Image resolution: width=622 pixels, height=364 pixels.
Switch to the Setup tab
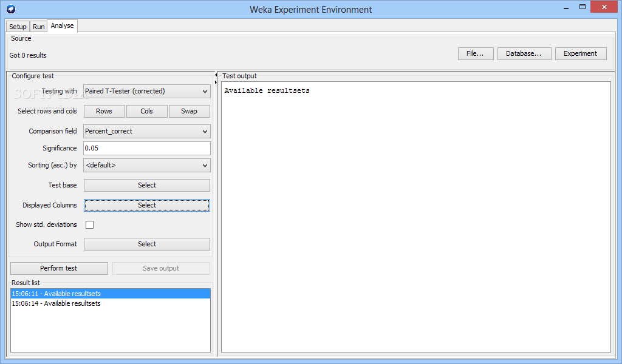point(18,27)
